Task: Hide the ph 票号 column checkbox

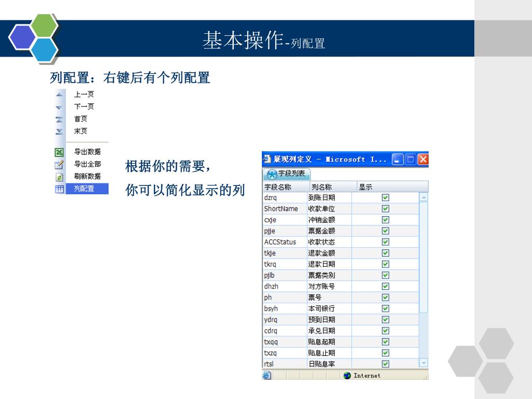Action: [385, 298]
